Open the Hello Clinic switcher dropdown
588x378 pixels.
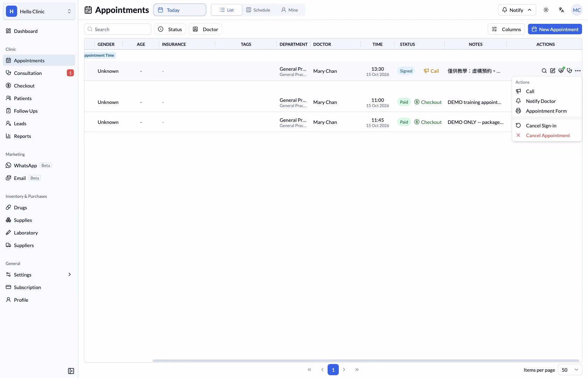coord(39,12)
